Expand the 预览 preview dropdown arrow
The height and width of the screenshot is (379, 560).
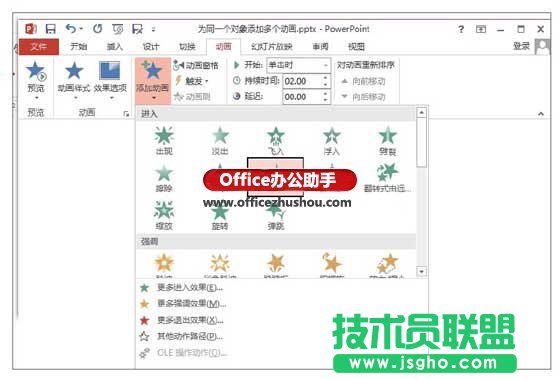pyautogui.click(x=36, y=98)
